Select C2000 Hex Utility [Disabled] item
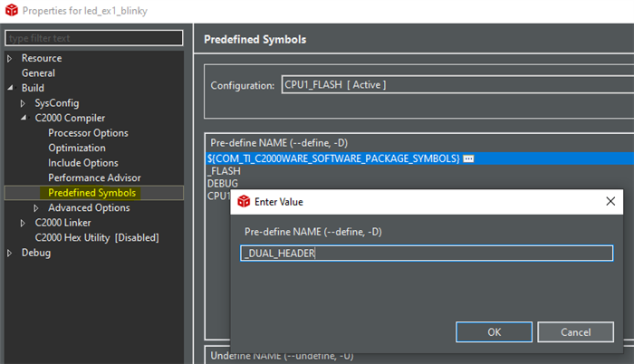 (x=97, y=238)
